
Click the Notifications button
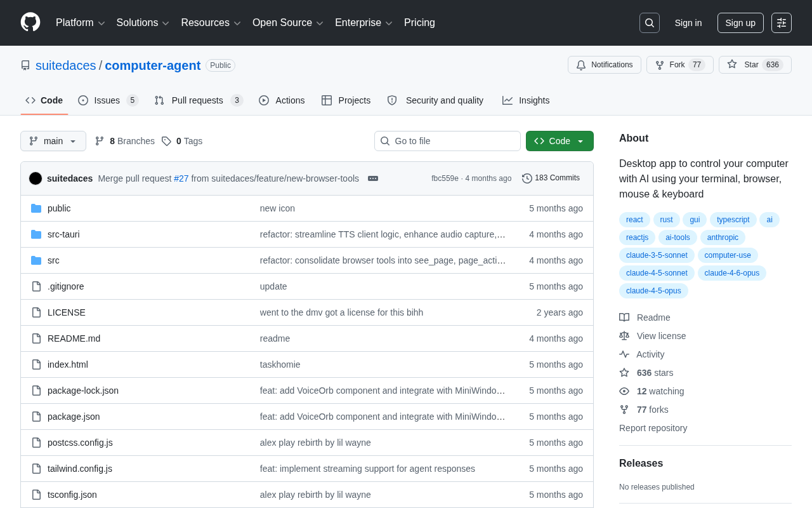(605, 65)
